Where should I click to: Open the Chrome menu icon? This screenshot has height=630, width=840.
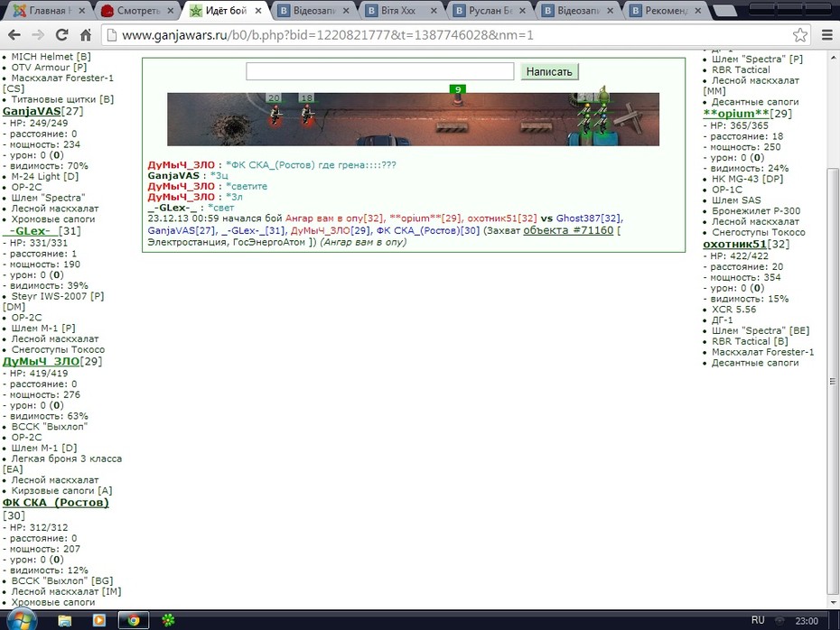point(827,35)
